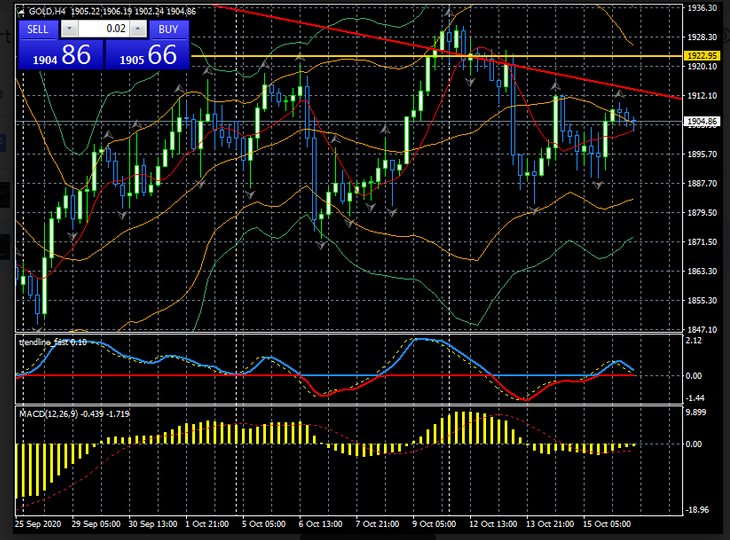Click the BUY button

tap(169, 29)
